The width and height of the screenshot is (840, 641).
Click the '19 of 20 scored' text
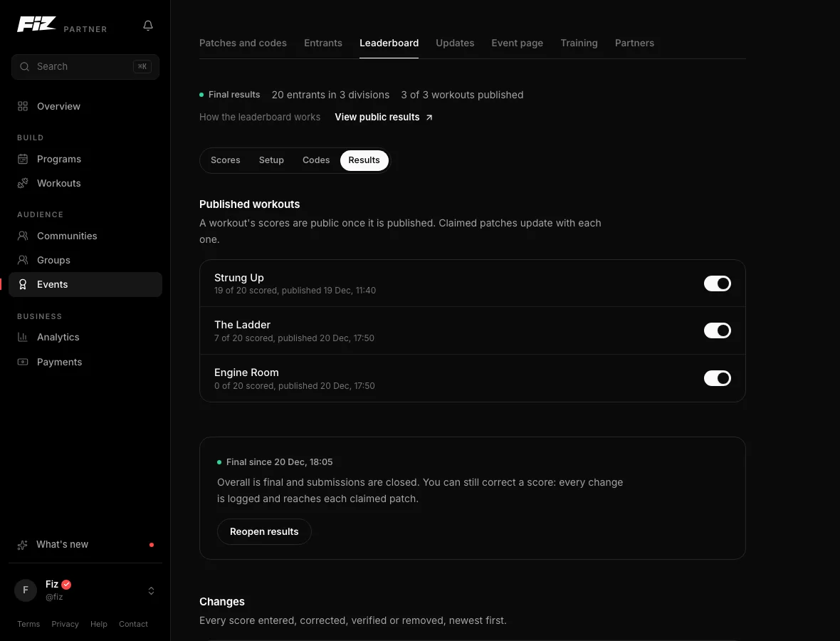tap(246, 291)
